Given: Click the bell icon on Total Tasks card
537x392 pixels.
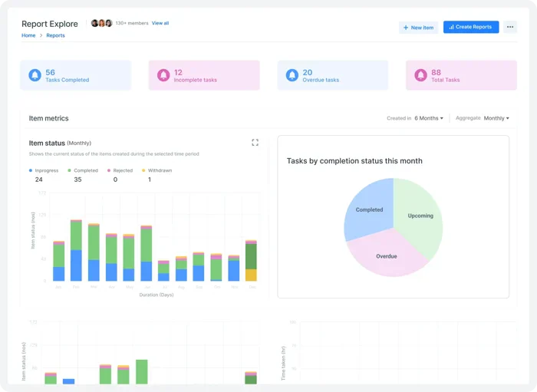Looking at the screenshot, I should [x=420, y=75].
